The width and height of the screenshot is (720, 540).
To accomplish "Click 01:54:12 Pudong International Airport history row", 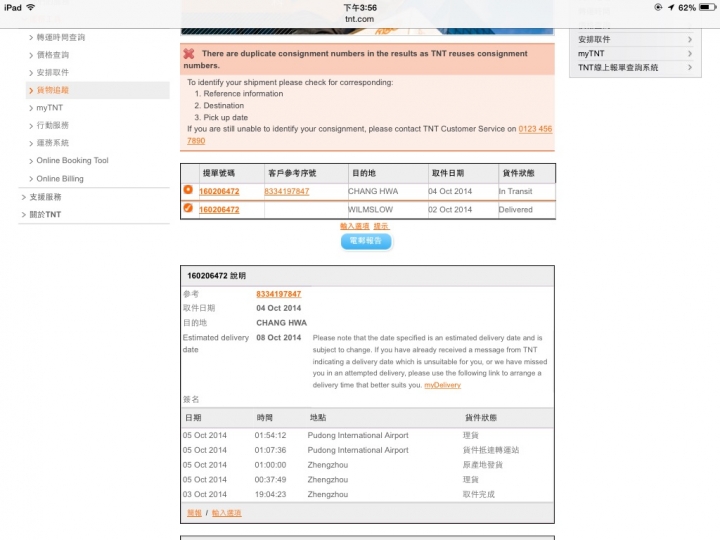I will click(x=367, y=435).
